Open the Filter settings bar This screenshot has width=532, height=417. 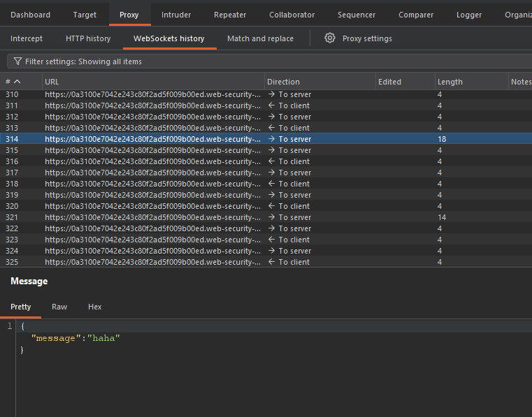point(269,61)
